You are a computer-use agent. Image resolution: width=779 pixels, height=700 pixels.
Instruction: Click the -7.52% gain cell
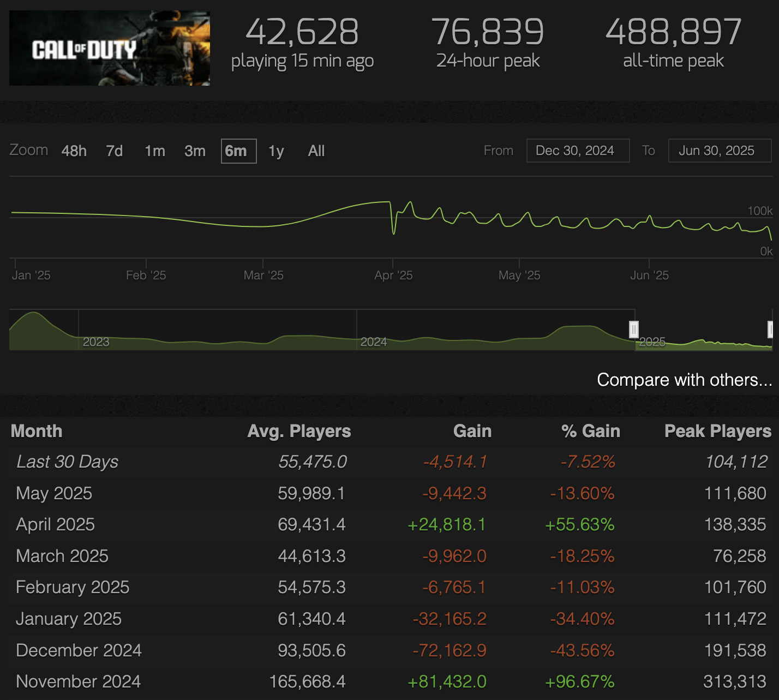click(588, 462)
